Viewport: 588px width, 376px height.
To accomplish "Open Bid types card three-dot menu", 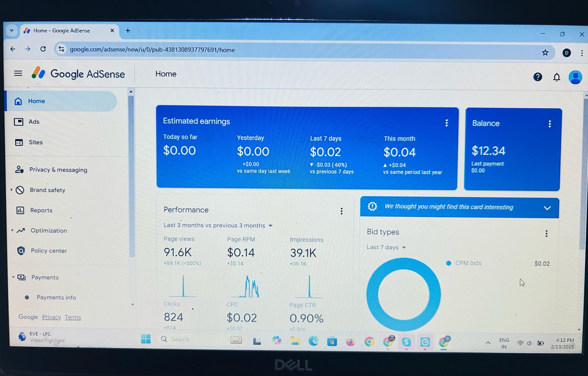I will pos(546,233).
